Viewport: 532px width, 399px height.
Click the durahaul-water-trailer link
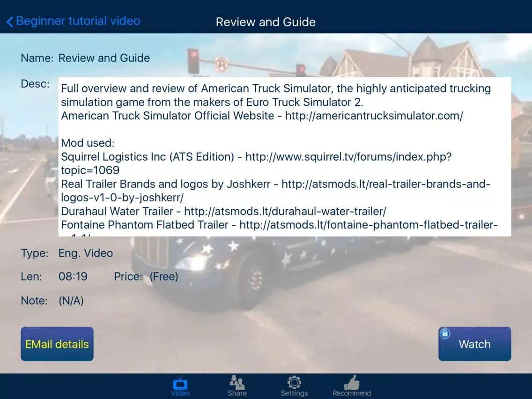[285, 211]
